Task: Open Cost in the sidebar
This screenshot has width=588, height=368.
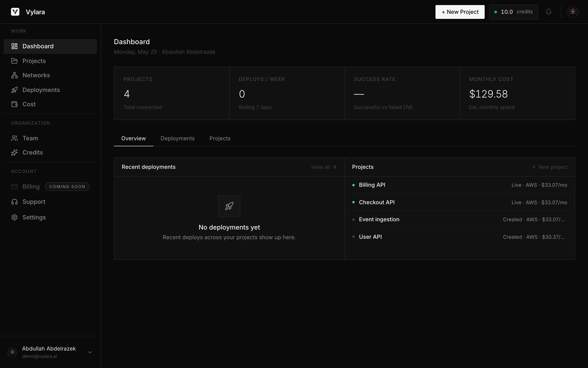Action: pyautogui.click(x=50, y=104)
